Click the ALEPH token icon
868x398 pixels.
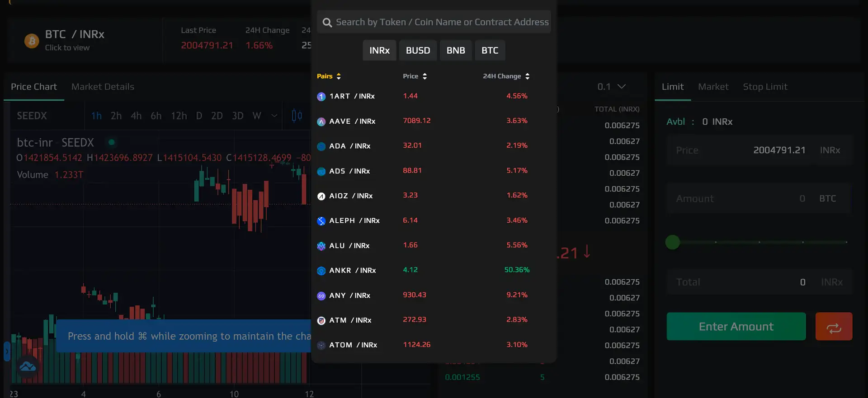point(321,221)
